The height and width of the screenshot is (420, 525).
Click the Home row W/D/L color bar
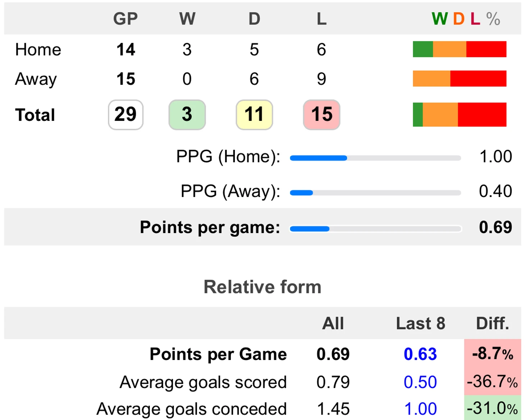pyautogui.click(x=459, y=49)
